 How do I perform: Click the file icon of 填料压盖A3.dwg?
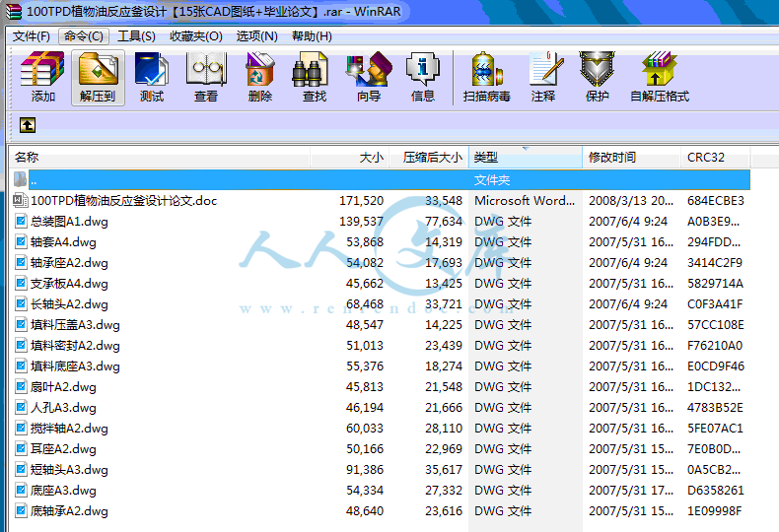21,324
